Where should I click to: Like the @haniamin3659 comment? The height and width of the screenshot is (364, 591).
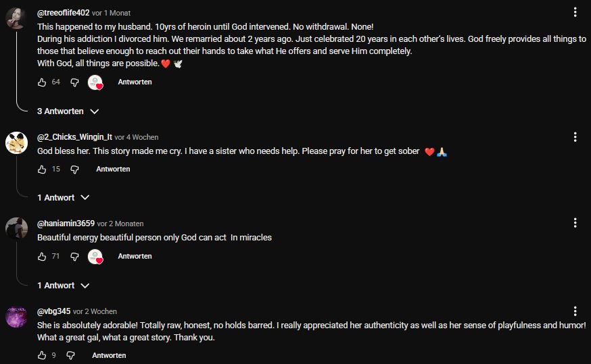[42, 257]
